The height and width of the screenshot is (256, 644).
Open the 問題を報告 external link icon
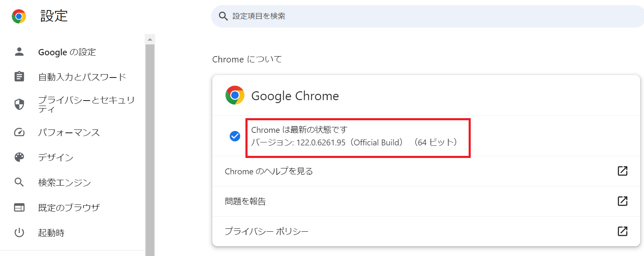pos(623,201)
